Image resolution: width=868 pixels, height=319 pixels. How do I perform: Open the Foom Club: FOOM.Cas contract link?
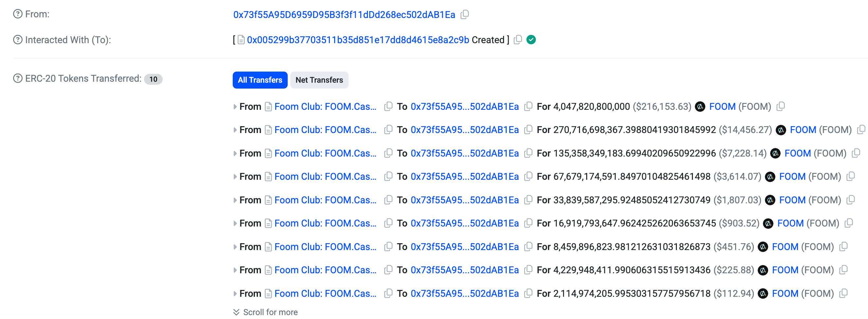tap(325, 106)
